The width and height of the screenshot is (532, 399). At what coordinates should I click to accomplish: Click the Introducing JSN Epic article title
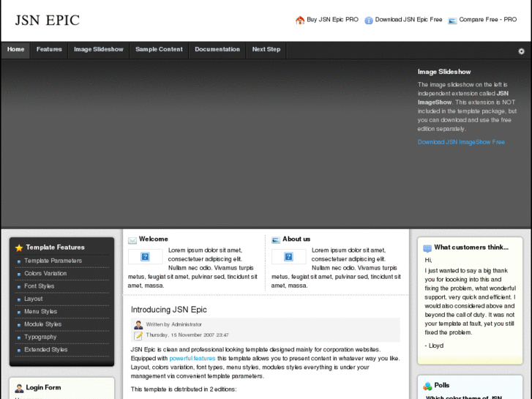click(168, 310)
